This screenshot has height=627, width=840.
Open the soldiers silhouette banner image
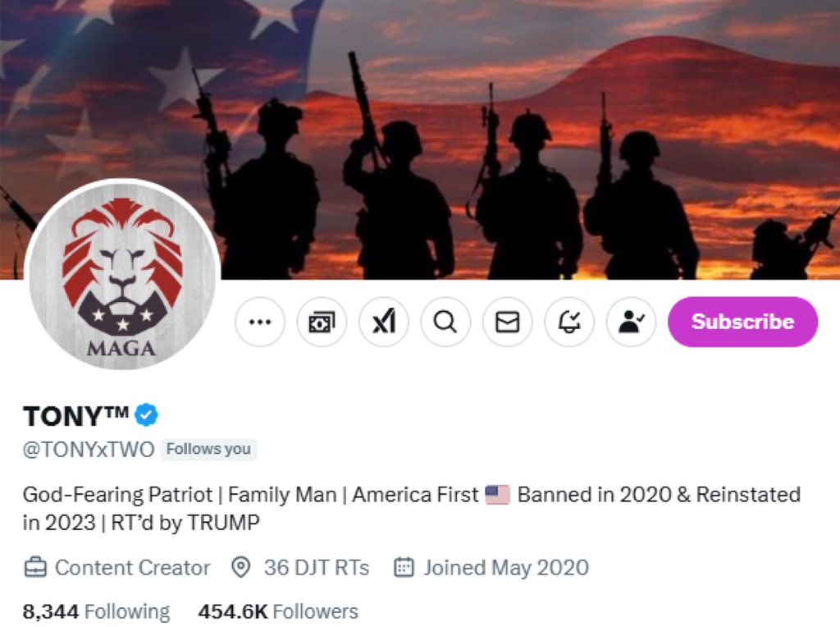(x=492, y=140)
